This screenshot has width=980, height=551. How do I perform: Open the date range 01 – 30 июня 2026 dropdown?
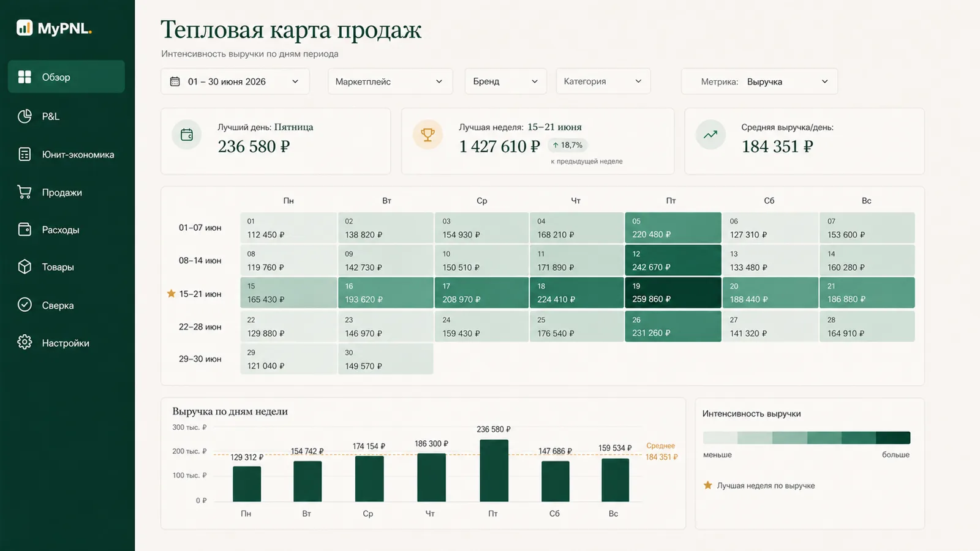point(235,81)
